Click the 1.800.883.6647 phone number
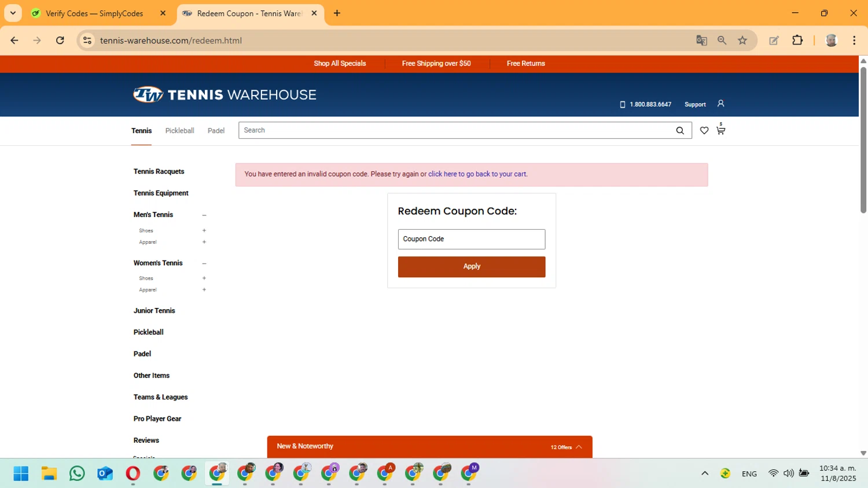868x488 pixels. click(x=650, y=105)
